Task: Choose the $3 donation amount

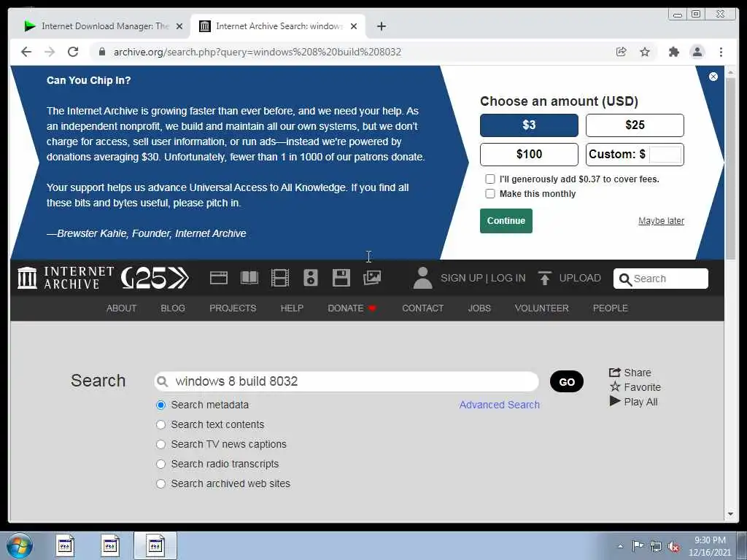Action: point(529,125)
